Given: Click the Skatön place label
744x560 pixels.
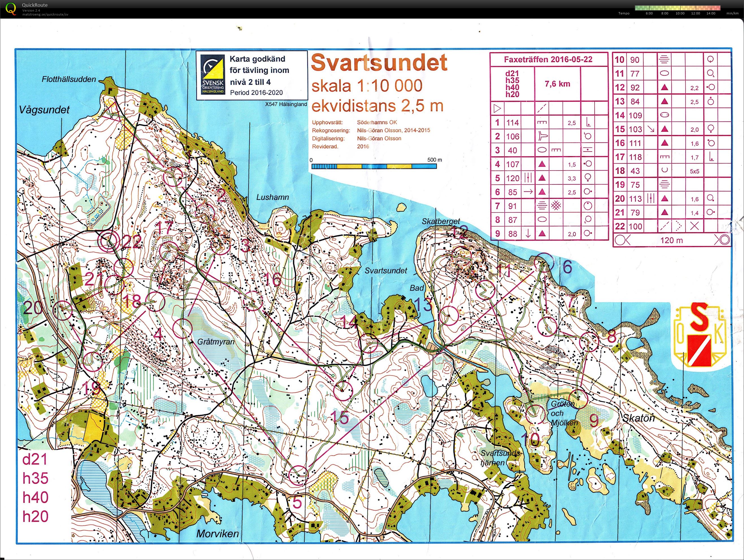Looking at the screenshot, I should [638, 418].
